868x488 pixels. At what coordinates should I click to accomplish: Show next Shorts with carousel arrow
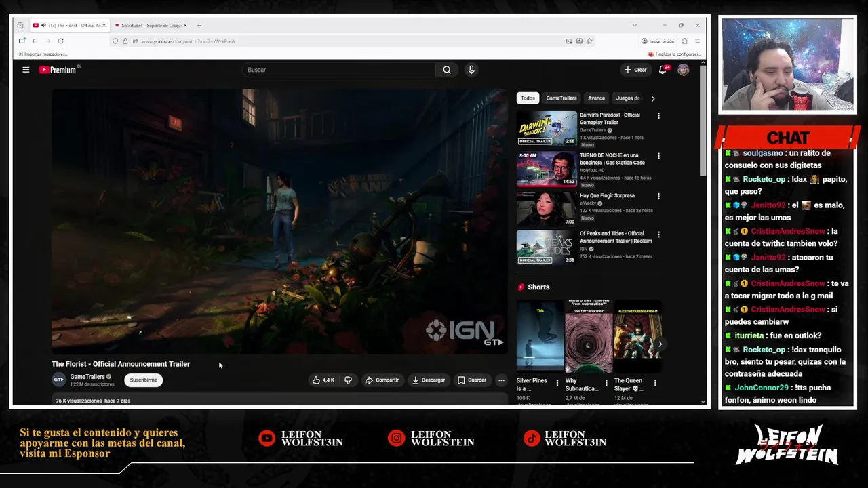660,344
